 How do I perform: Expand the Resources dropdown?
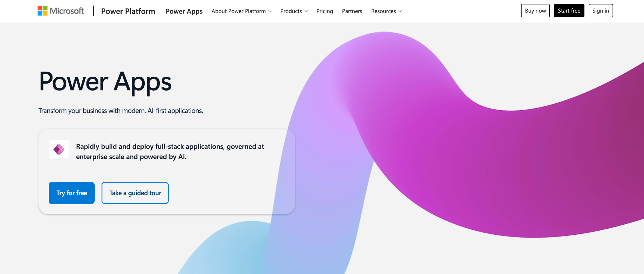pos(386,11)
